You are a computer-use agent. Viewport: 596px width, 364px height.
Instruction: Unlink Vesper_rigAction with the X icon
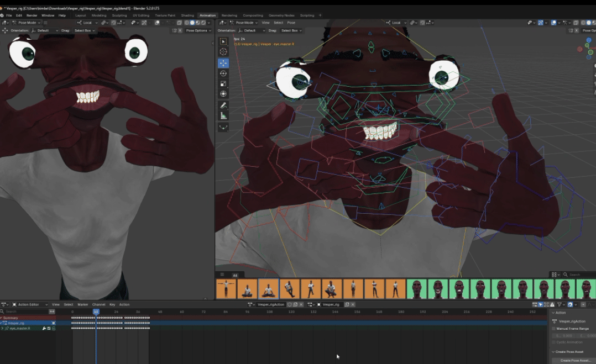(x=301, y=304)
